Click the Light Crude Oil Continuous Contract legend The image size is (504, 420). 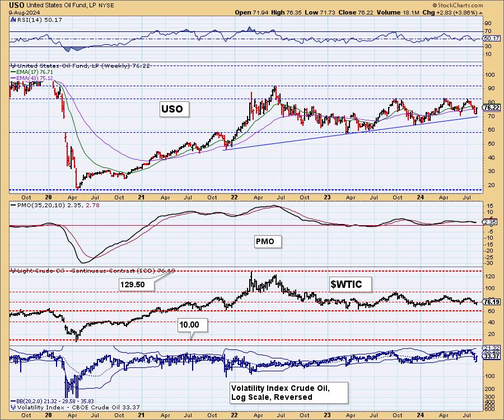point(93,270)
